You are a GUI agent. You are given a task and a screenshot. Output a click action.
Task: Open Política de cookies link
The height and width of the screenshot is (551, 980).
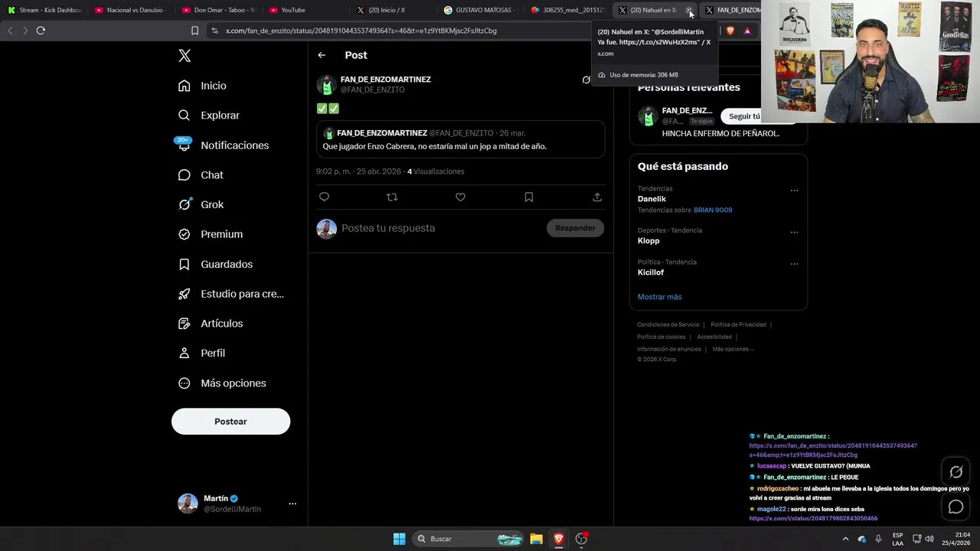661,337
